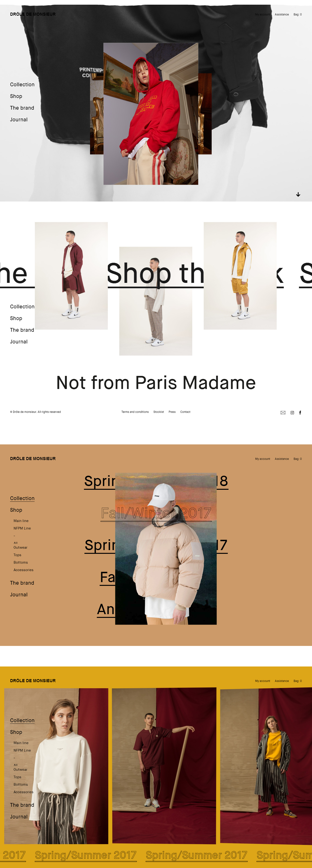The height and width of the screenshot is (868, 312).
Task: Open the Facebook icon in footer
Action: click(x=300, y=412)
